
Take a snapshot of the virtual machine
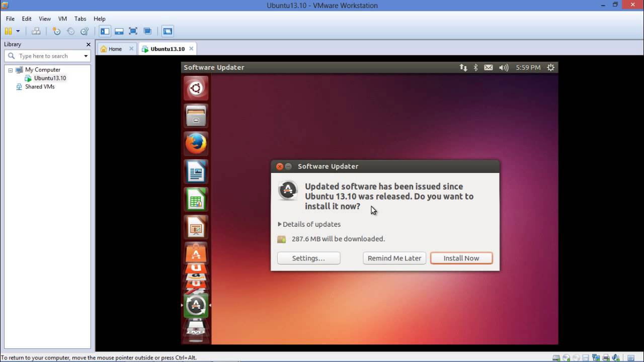[56, 31]
